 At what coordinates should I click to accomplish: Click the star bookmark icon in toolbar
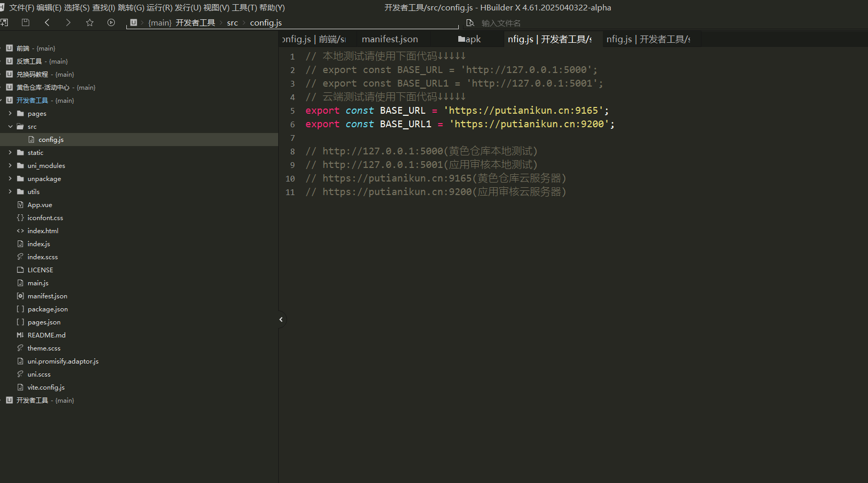90,22
